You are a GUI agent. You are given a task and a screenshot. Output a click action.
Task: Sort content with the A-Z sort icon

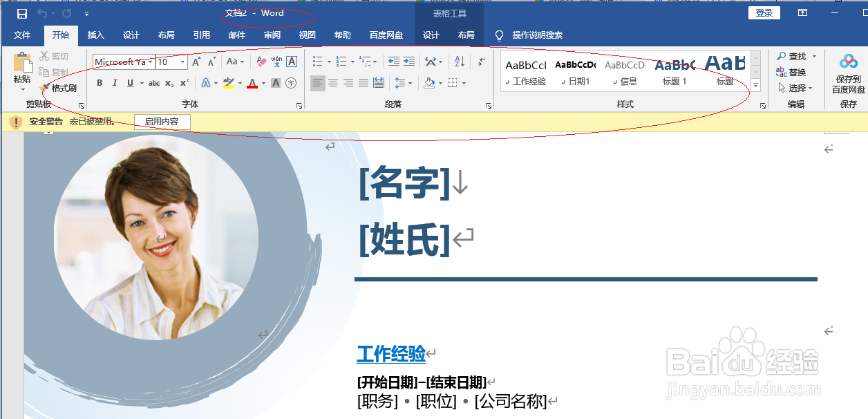pyautogui.click(x=460, y=62)
